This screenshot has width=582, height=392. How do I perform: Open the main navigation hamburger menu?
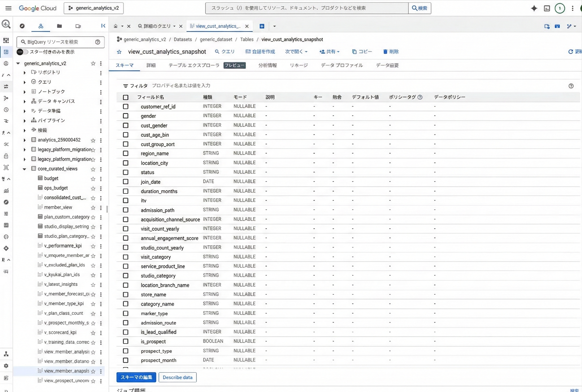coord(8,8)
